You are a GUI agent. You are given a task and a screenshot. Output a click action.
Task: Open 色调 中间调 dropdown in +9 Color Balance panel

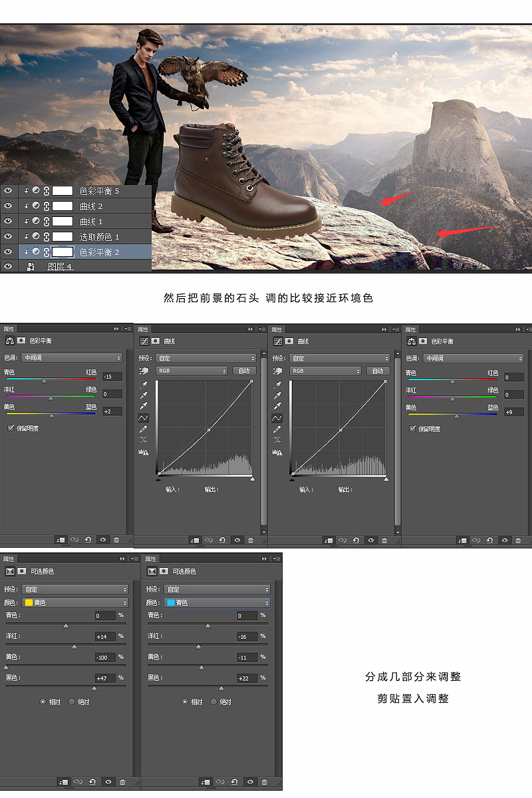pyautogui.click(x=473, y=358)
